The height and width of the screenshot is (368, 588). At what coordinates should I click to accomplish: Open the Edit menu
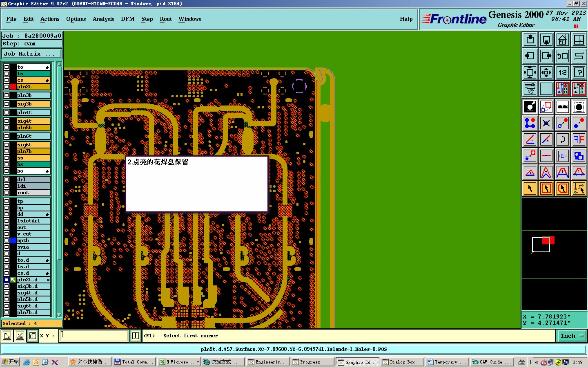coord(29,19)
